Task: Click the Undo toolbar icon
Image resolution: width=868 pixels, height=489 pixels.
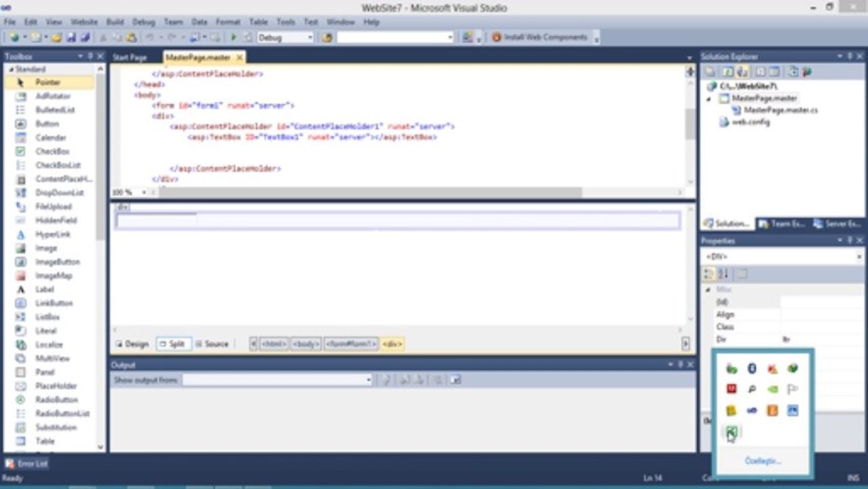Action: click(151, 38)
